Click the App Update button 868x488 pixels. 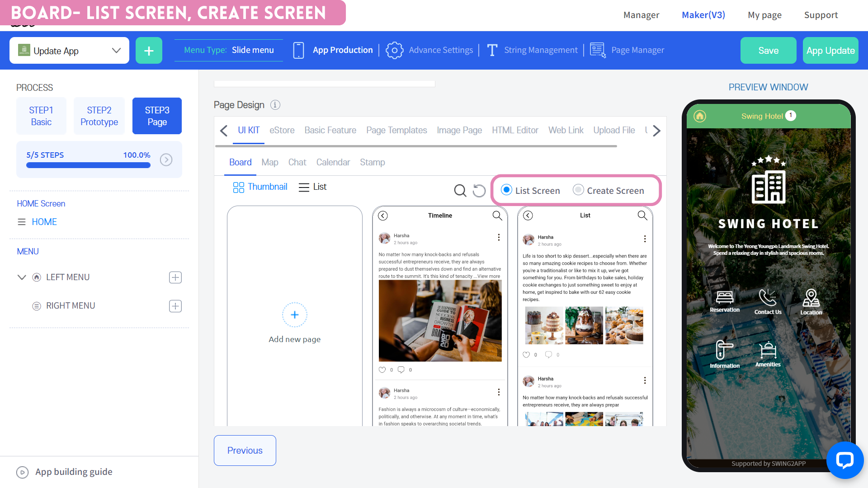pos(830,51)
